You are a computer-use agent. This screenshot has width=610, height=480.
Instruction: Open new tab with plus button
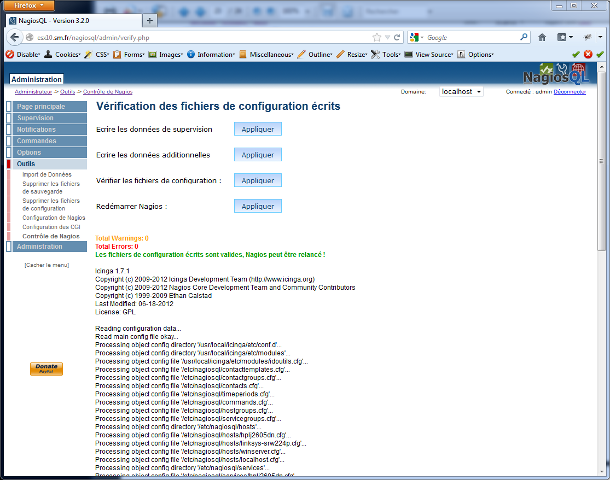click(x=150, y=21)
